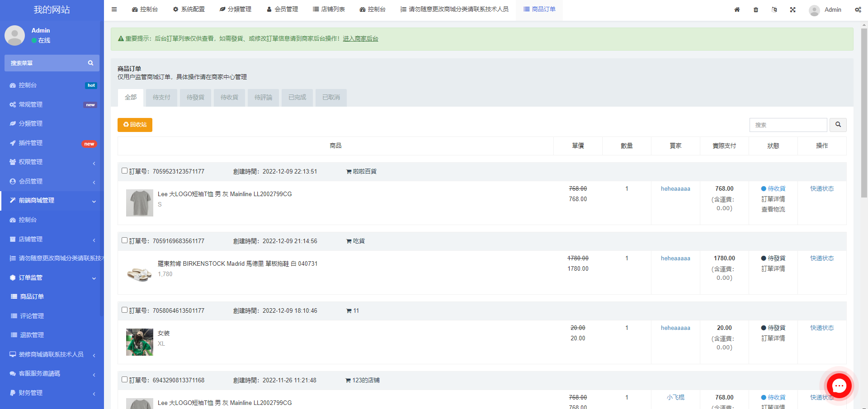
Task: Click the trash clear-cache icon
Action: (x=756, y=9)
